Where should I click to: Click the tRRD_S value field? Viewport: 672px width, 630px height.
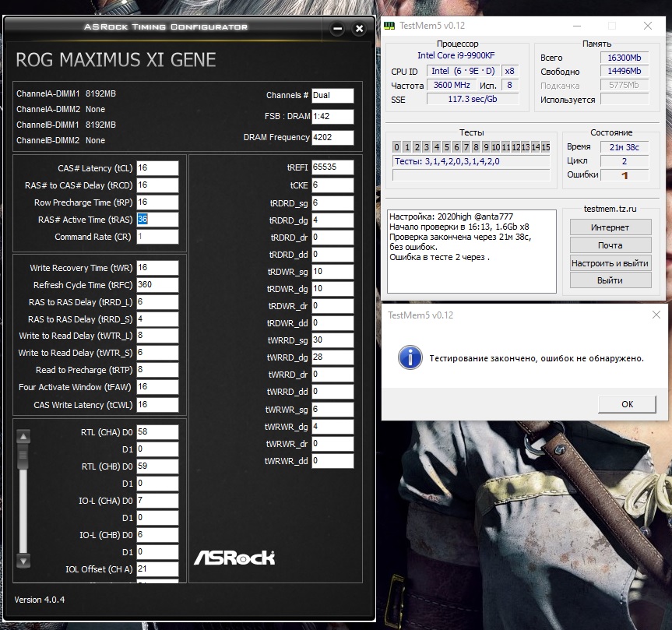[157, 319]
